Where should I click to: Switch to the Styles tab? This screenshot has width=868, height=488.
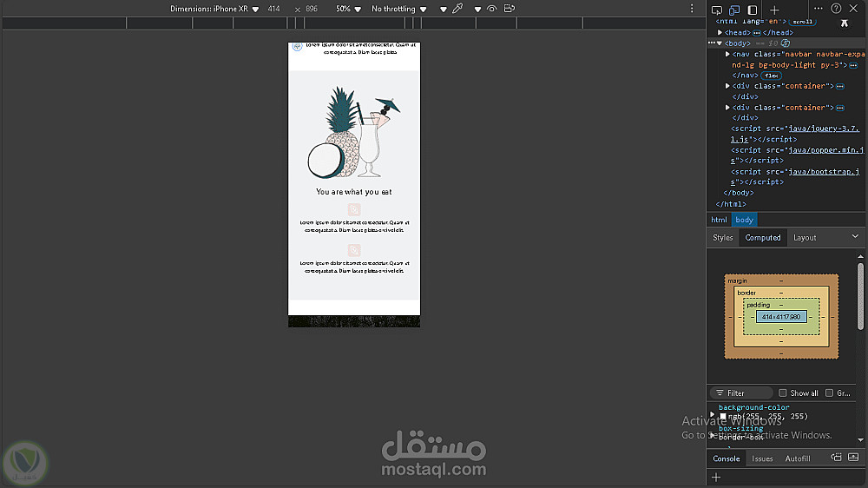coord(722,238)
